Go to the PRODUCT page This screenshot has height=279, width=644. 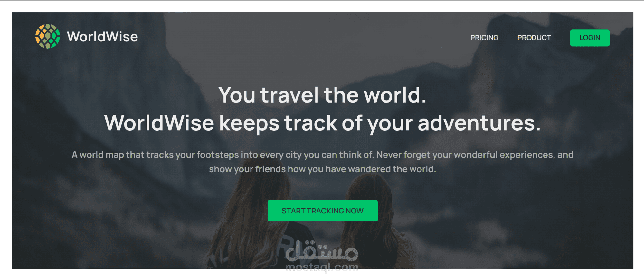534,38
